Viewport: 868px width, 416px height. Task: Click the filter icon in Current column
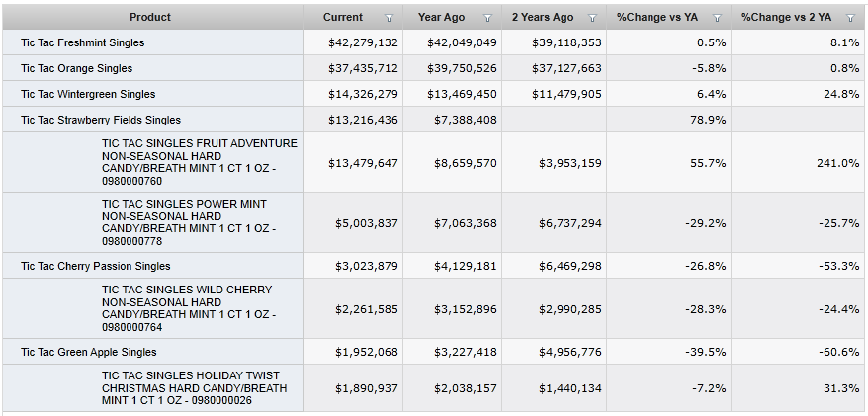[x=388, y=18]
